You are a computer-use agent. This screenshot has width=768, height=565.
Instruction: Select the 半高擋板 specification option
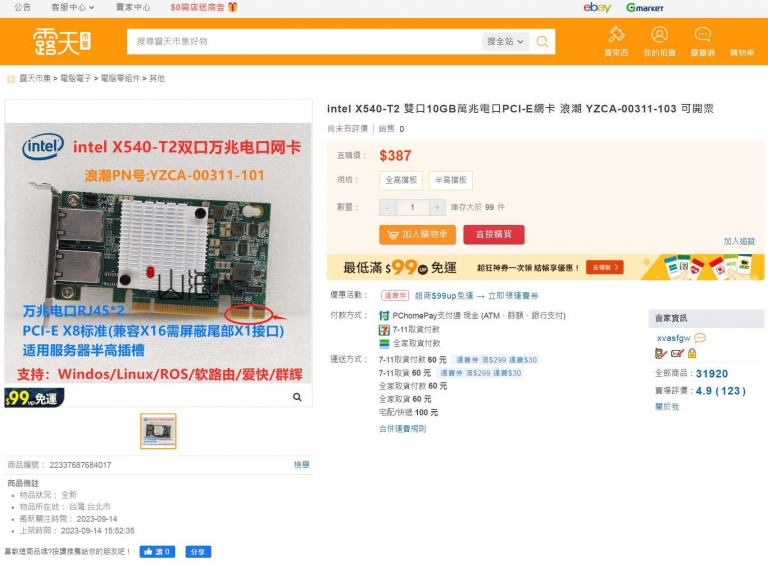(451, 180)
